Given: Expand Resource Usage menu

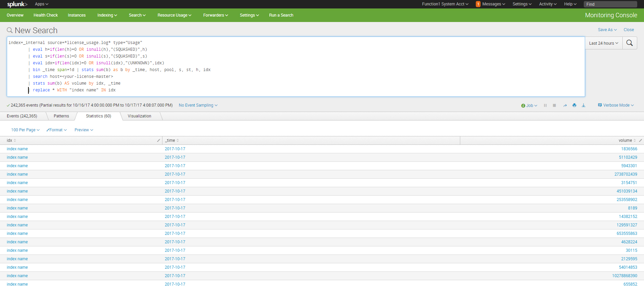Looking at the screenshot, I should (174, 15).
